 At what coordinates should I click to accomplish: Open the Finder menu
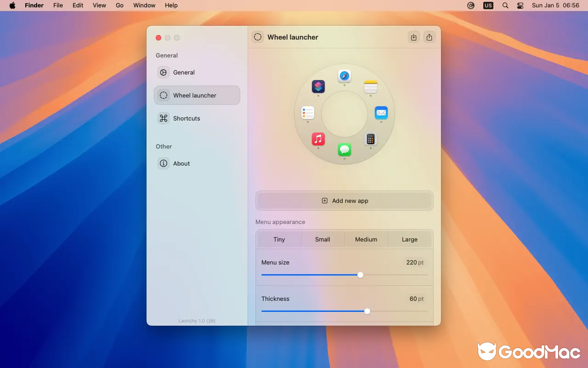(x=34, y=6)
